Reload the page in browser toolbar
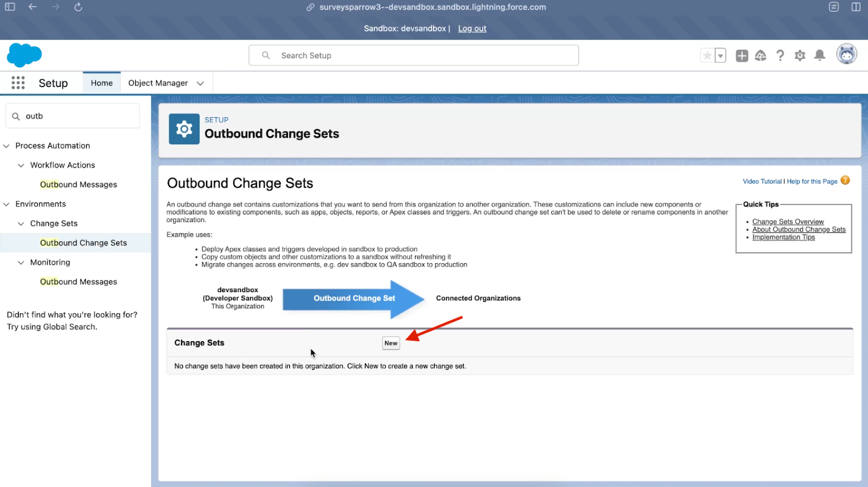 (x=78, y=7)
